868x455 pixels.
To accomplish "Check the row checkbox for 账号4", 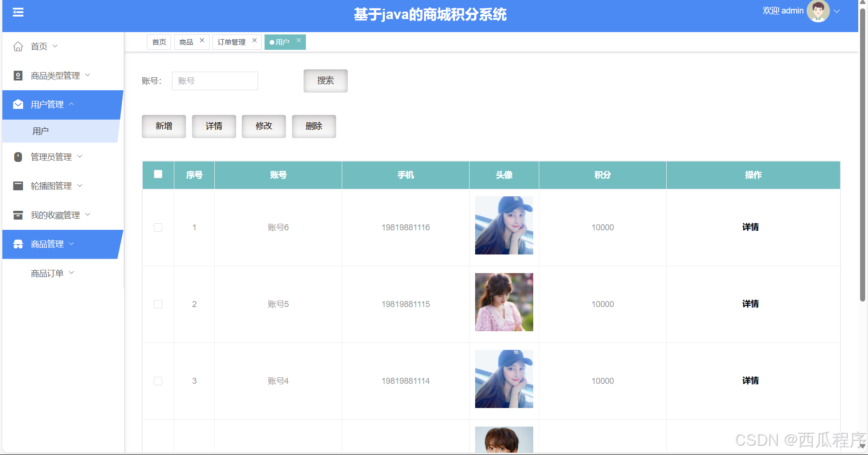I will (158, 381).
